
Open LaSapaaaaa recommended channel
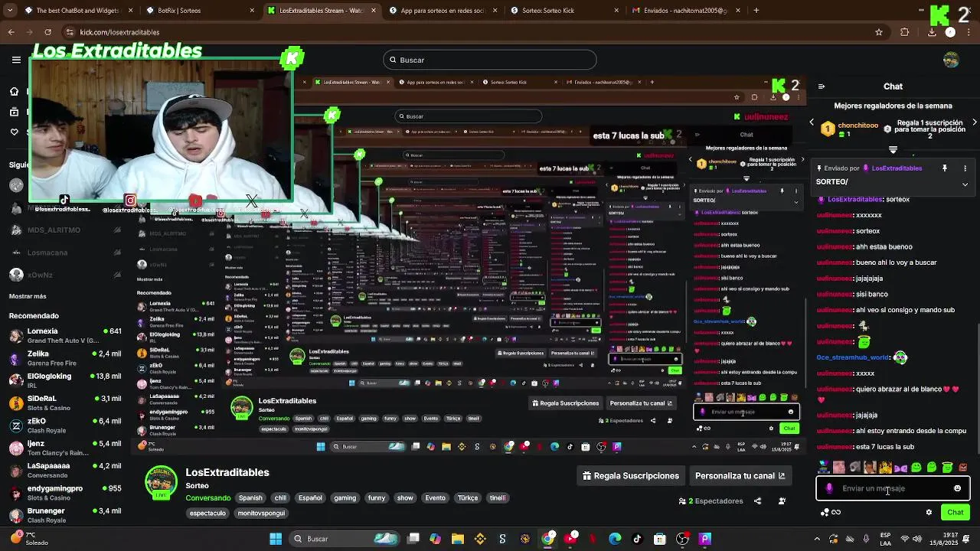(65, 470)
